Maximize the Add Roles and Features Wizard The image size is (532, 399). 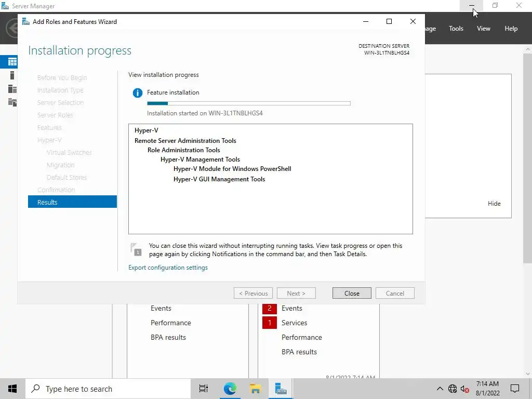point(389,21)
